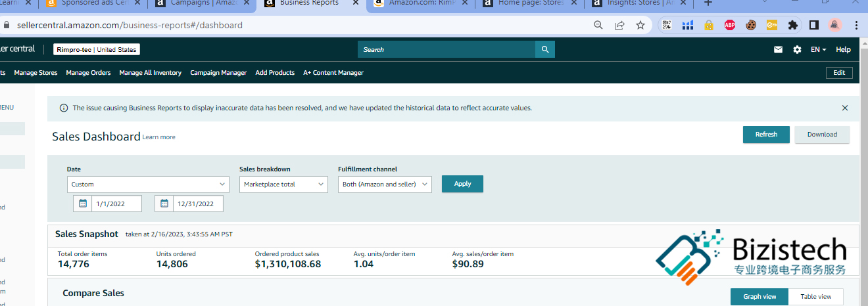Open the Help link
The image size is (868, 306).
[843, 49]
